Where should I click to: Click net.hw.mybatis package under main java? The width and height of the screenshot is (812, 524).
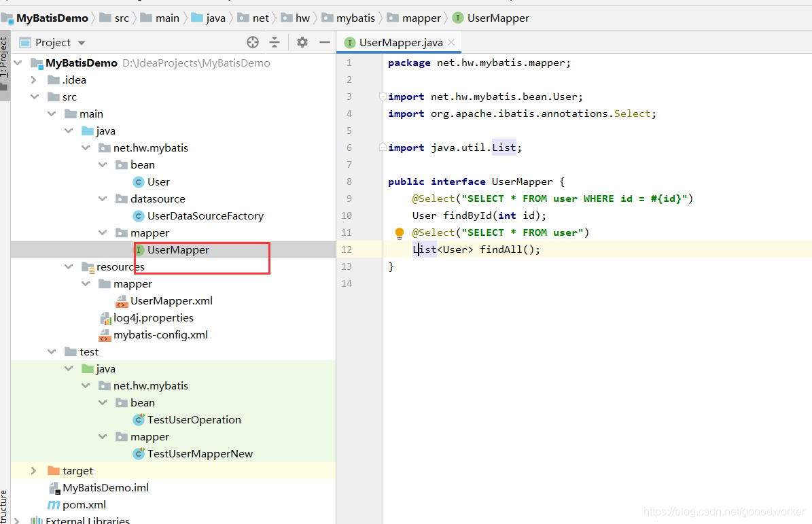(151, 148)
